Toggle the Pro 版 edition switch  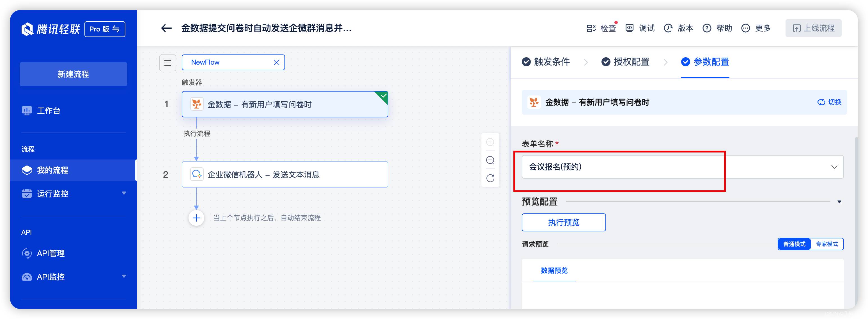[104, 29]
